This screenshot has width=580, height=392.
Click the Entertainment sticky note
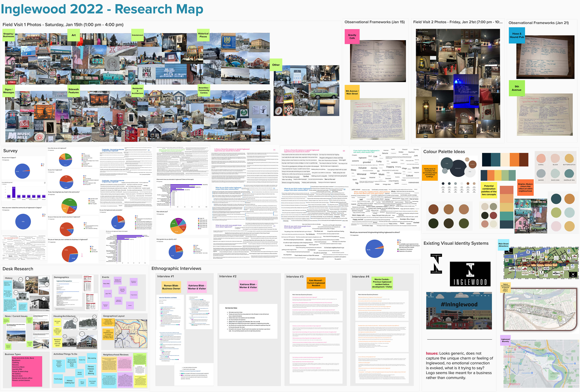pyautogui.click(x=137, y=35)
